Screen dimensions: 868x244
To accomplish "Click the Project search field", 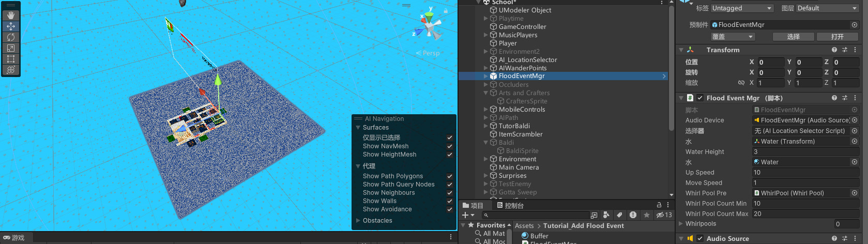I will coord(536,215).
